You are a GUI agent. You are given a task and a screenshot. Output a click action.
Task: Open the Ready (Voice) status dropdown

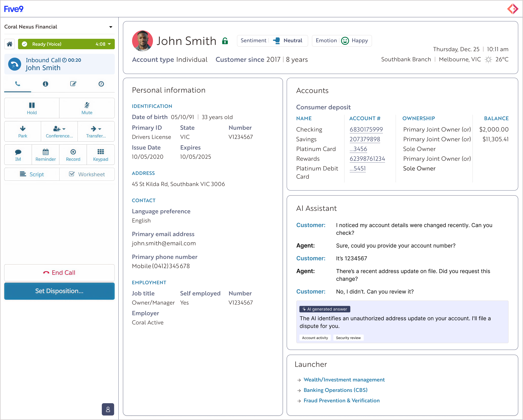[x=109, y=44]
